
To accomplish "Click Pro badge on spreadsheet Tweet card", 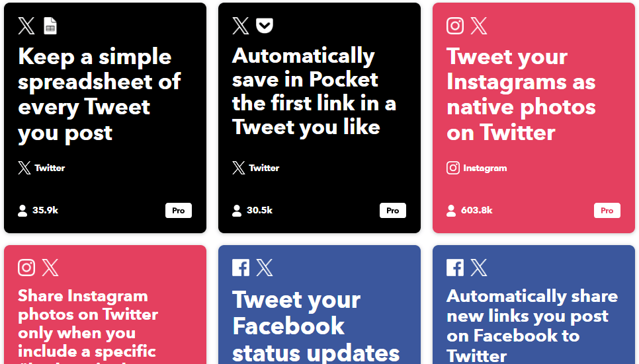I will click(x=179, y=211).
